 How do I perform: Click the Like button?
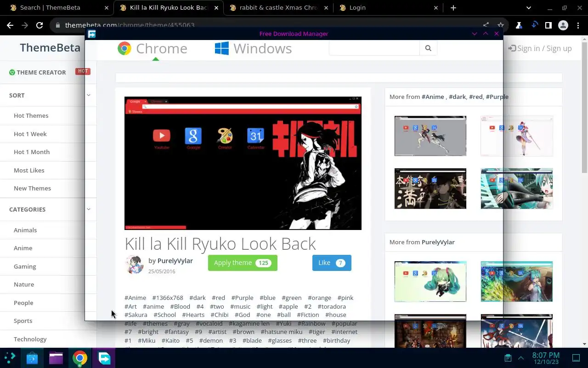click(332, 263)
